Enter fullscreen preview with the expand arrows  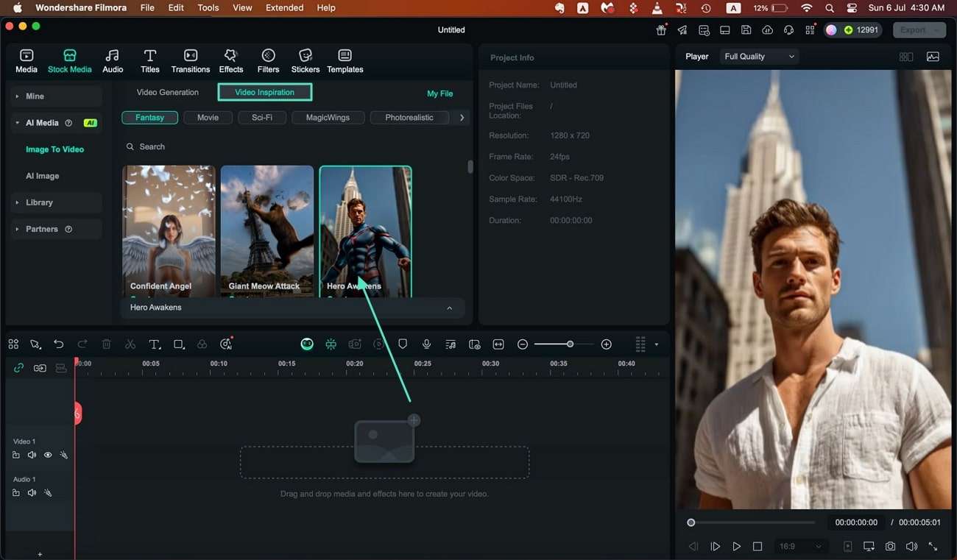[933, 546]
